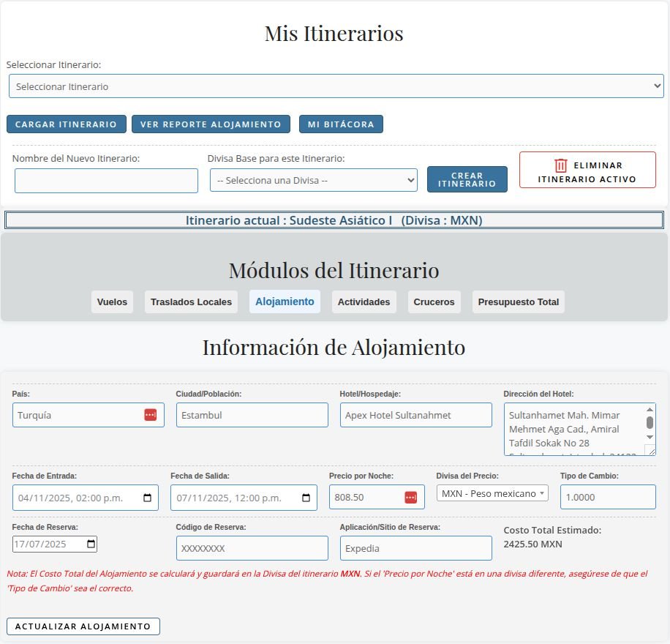This screenshot has height=644, width=670.
Task: Click the Aplicación/Sitio de Reserva field
Action: [x=415, y=548]
